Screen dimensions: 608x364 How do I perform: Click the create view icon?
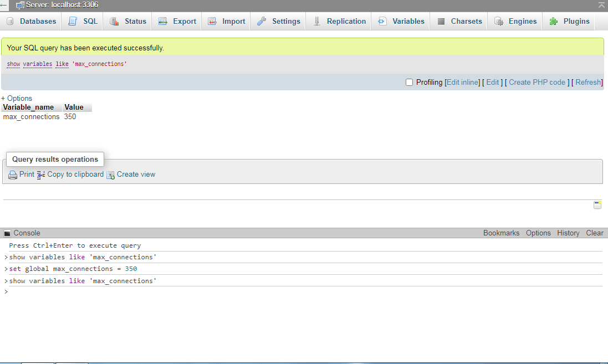tap(110, 175)
